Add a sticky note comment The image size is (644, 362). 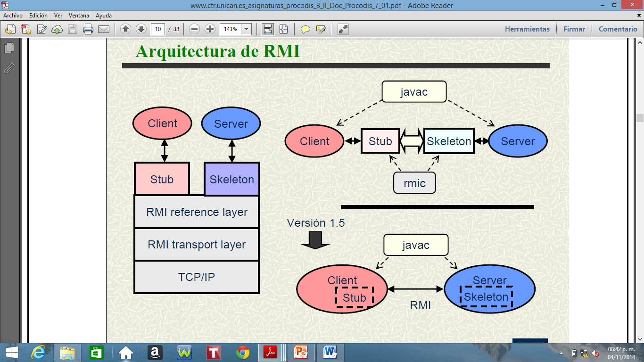point(304,29)
